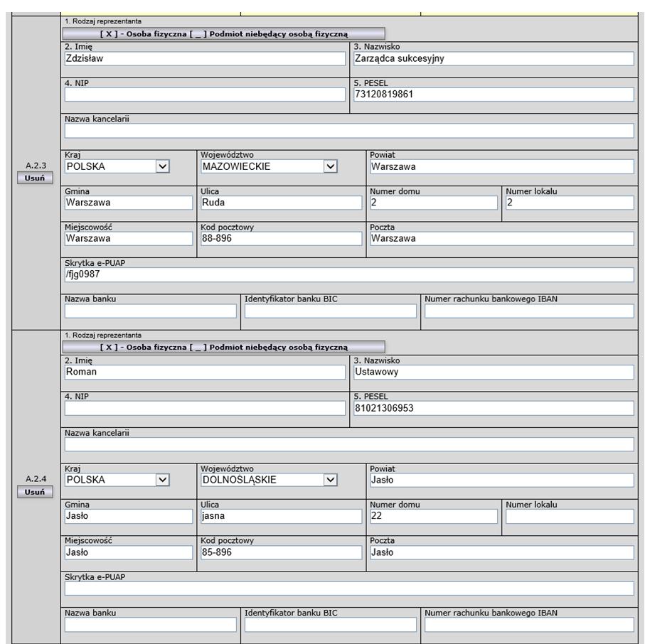645x644 pixels.
Task: Click Imię field containing Roman
Action: tap(205, 372)
